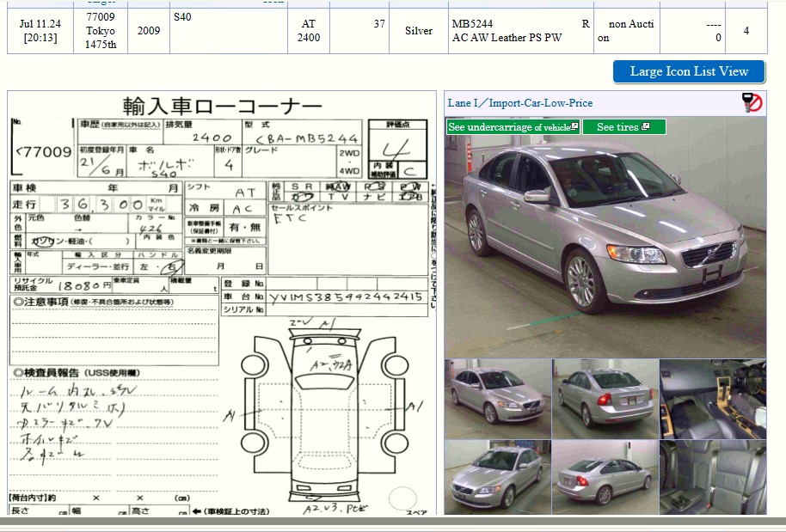Screen dimensions: 786x532
Task: Open the handwritten auction sheet image
Action: (222, 303)
